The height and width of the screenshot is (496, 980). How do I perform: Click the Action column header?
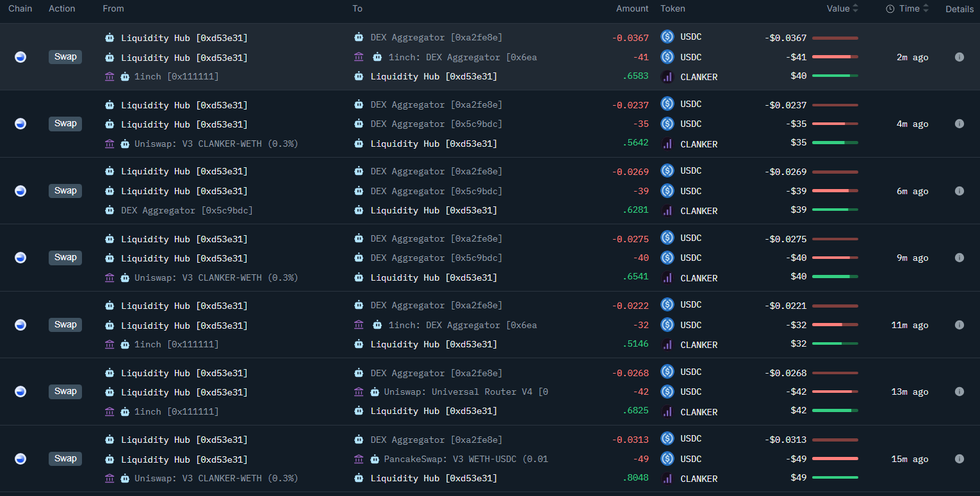[62, 8]
